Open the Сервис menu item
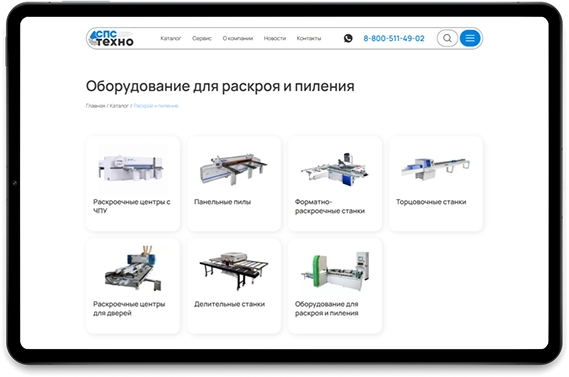Screen dimensions: 569x377 tap(202, 38)
